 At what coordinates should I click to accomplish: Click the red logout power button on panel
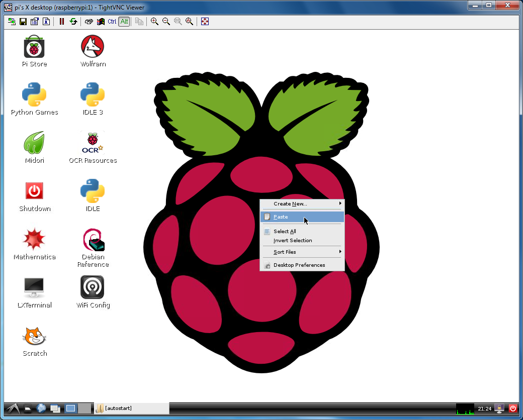[513, 408]
